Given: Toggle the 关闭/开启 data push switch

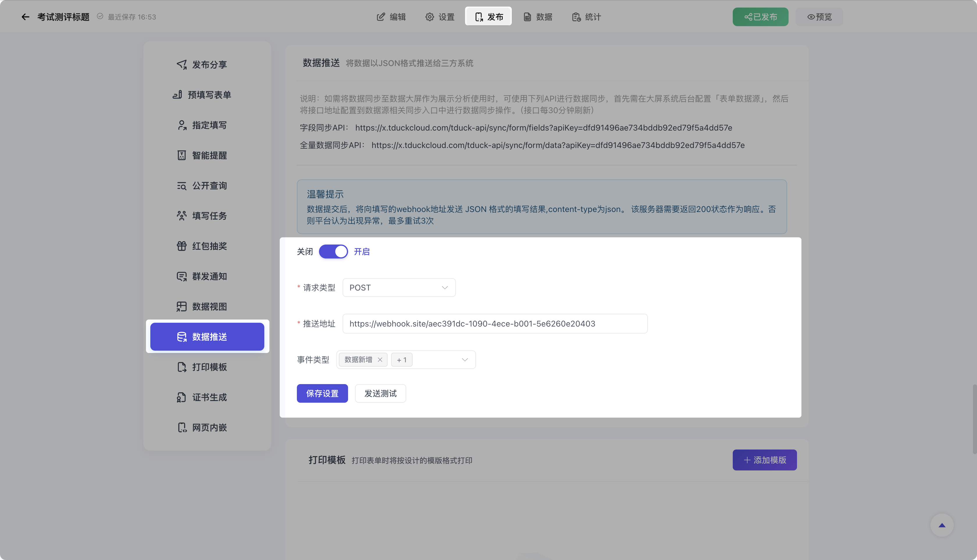Looking at the screenshot, I should coord(333,252).
